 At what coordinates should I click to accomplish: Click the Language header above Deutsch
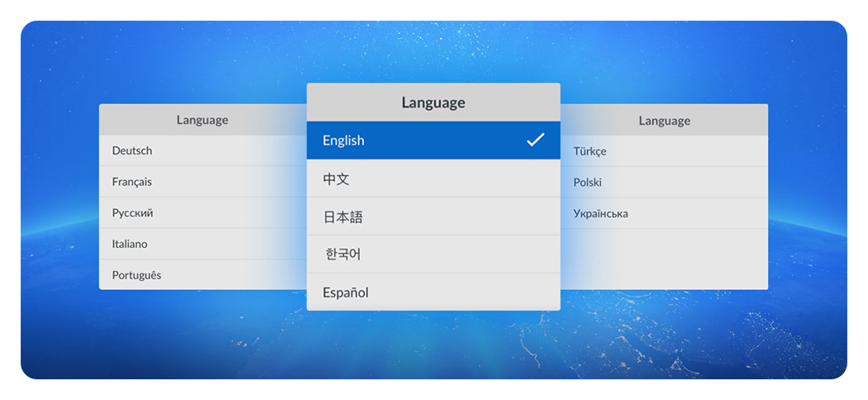203,120
